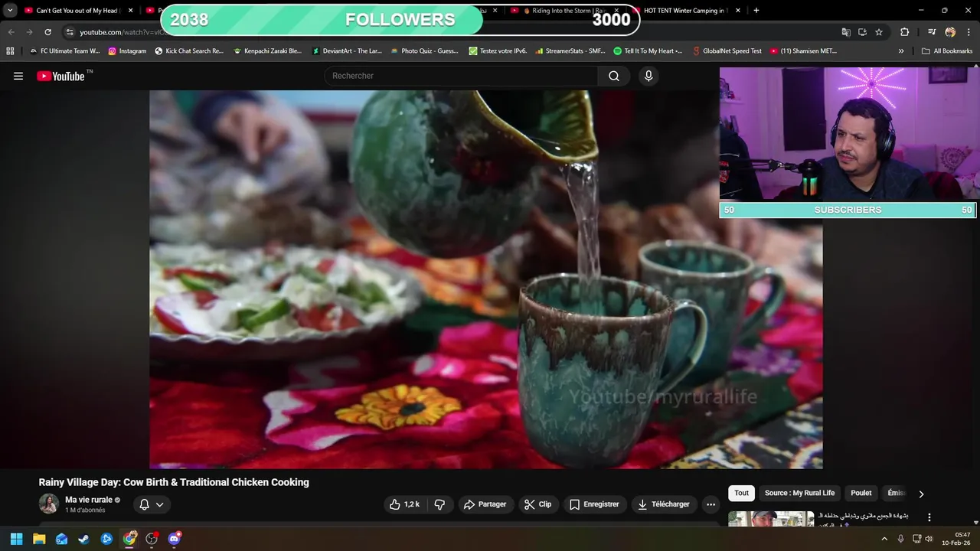Open the Chrome extensions puzzle icon
The height and width of the screenshot is (551, 980).
click(x=905, y=32)
